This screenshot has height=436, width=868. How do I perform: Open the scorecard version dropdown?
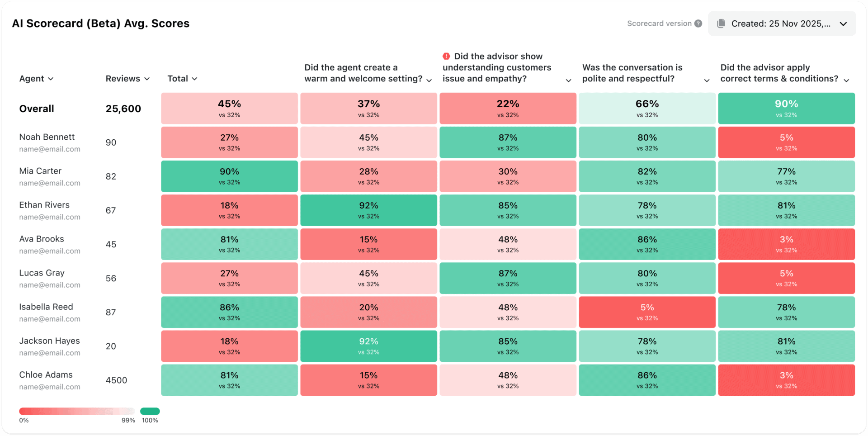click(843, 24)
